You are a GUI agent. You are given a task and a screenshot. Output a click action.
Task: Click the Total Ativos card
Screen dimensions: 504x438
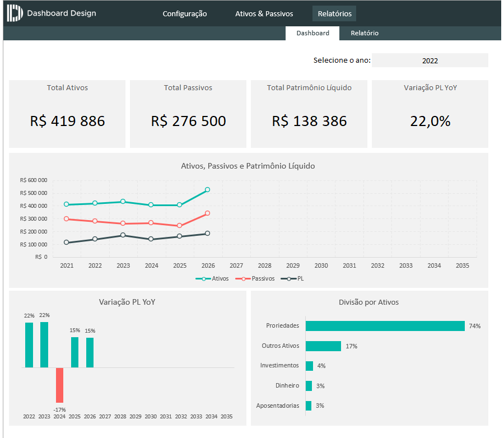click(x=67, y=114)
